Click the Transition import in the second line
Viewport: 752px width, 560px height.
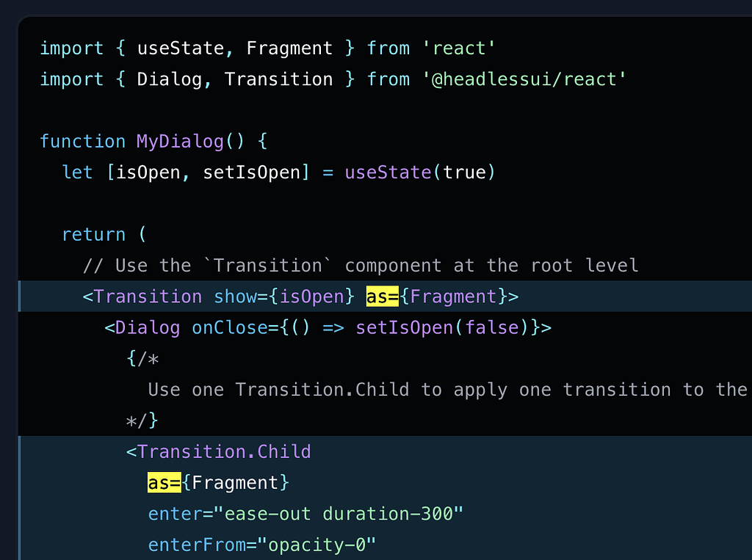(278, 79)
